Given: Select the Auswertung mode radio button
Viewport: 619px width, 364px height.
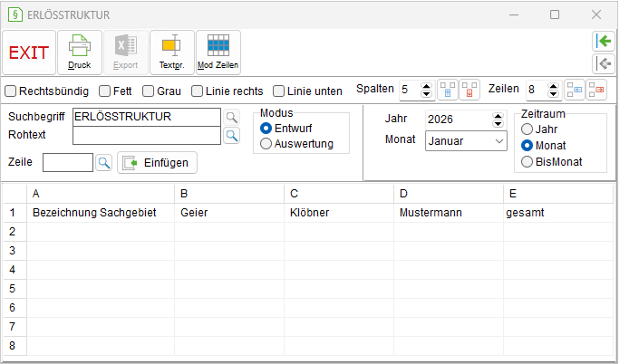Looking at the screenshot, I should (x=266, y=144).
